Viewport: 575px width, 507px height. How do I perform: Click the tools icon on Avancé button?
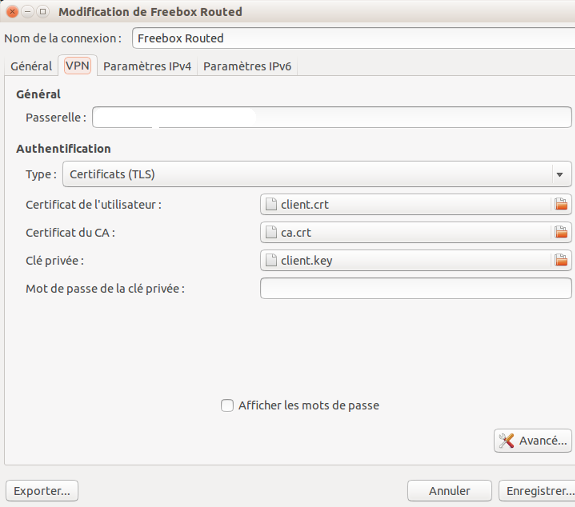click(506, 441)
